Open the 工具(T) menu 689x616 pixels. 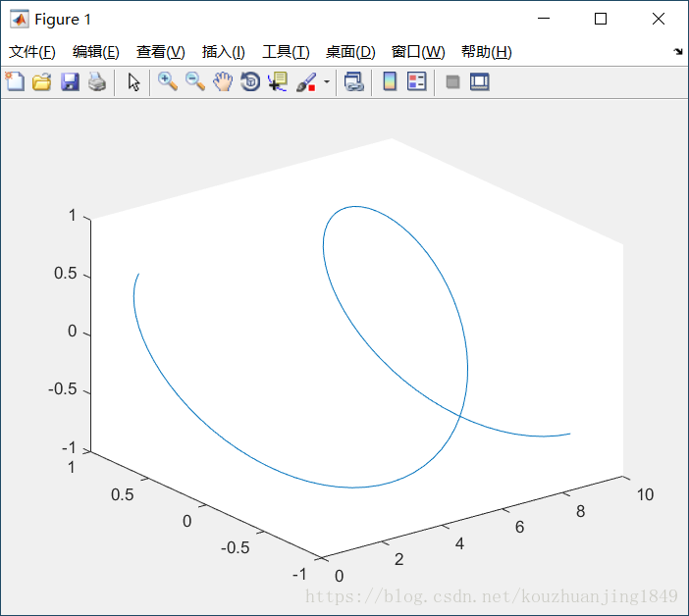(x=286, y=52)
